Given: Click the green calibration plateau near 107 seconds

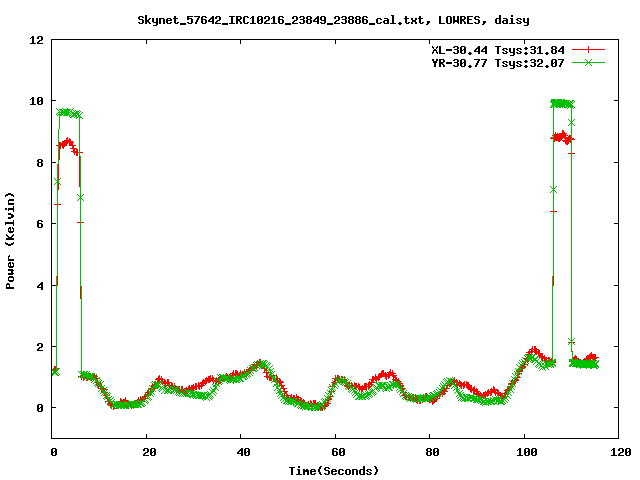Looking at the screenshot, I should coord(562,103).
